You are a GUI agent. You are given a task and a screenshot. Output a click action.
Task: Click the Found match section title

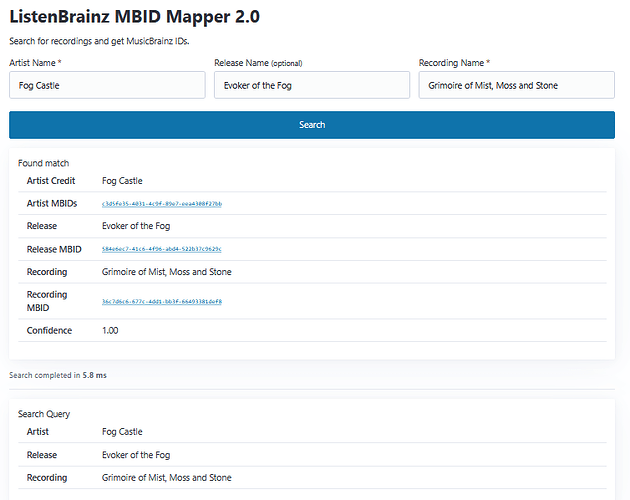point(44,163)
